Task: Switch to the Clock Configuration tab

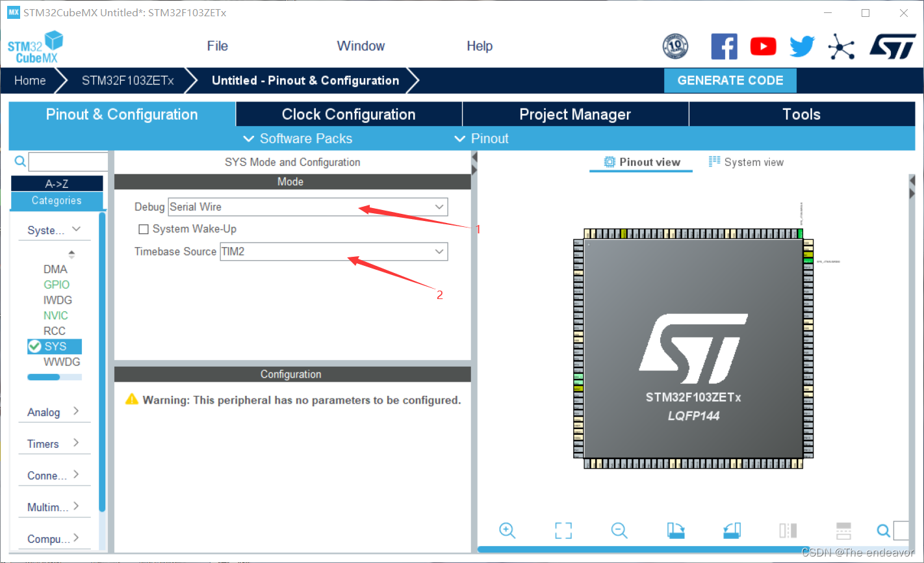Action: pos(349,114)
